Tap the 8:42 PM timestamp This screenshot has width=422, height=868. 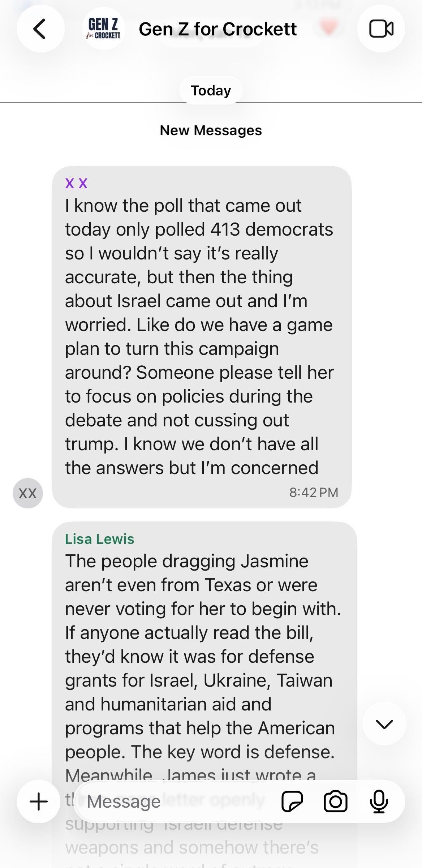[314, 492]
